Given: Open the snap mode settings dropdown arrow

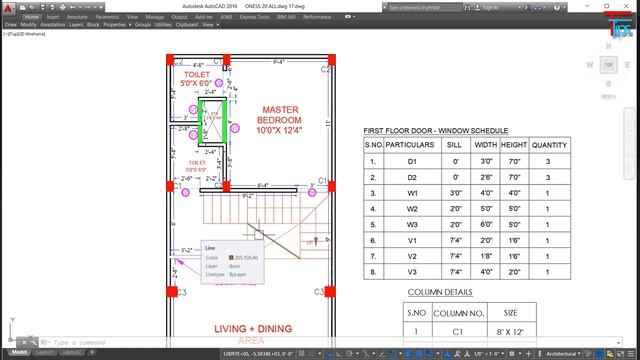Looking at the screenshot, I should (x=320, y=353).
